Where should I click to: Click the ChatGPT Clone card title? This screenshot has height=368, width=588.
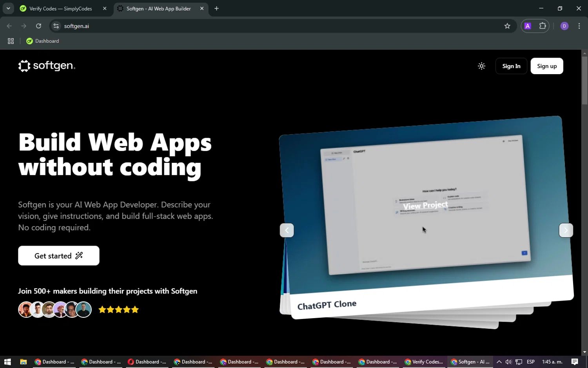(327, 305)
